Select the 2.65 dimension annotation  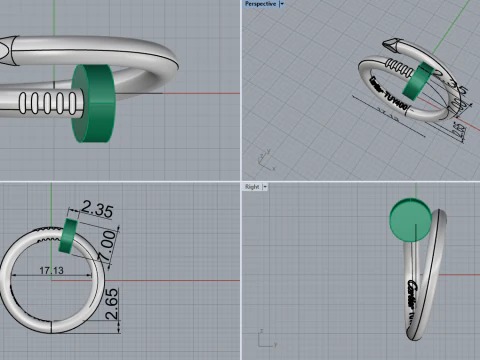(x=112, y=304)
